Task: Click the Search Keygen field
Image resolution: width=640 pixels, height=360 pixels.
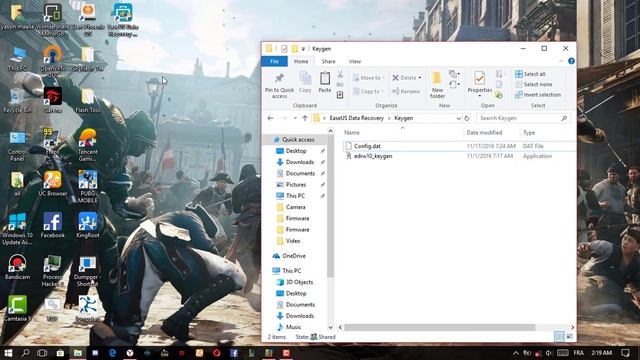Action: [522, 118]
